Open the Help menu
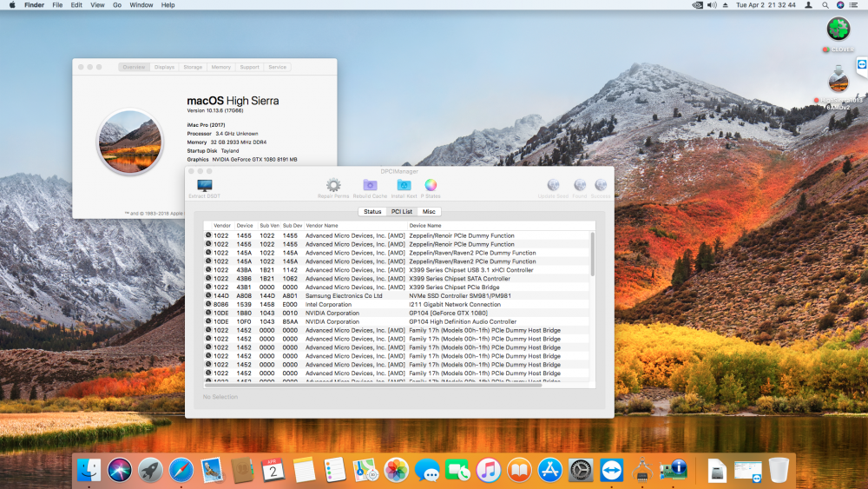This screenshot has height=489, width=868. point(168,5)
